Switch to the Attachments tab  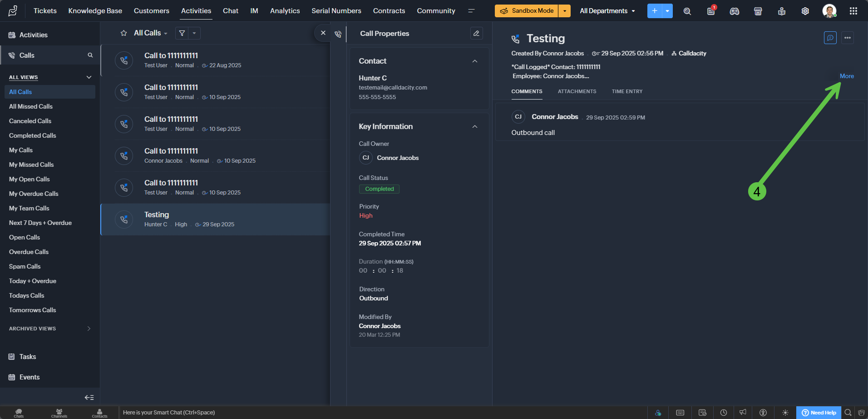(577, 91)
